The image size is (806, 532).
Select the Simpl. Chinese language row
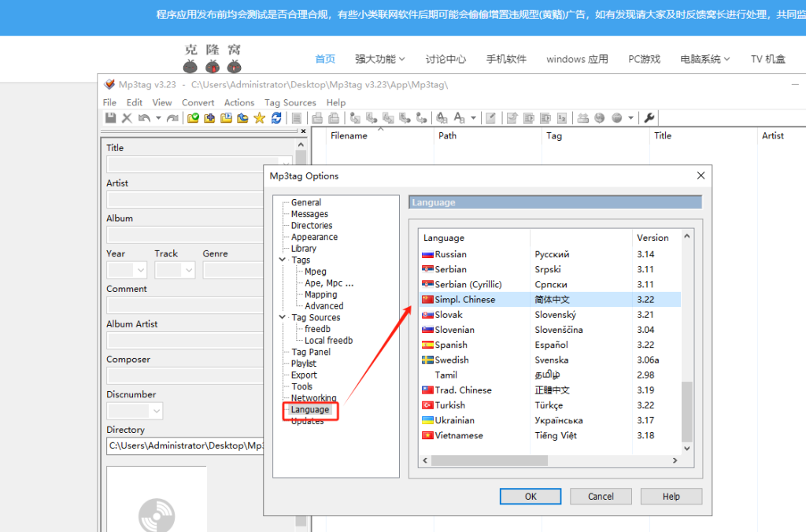pyautogui.click(x=550, y=300)
